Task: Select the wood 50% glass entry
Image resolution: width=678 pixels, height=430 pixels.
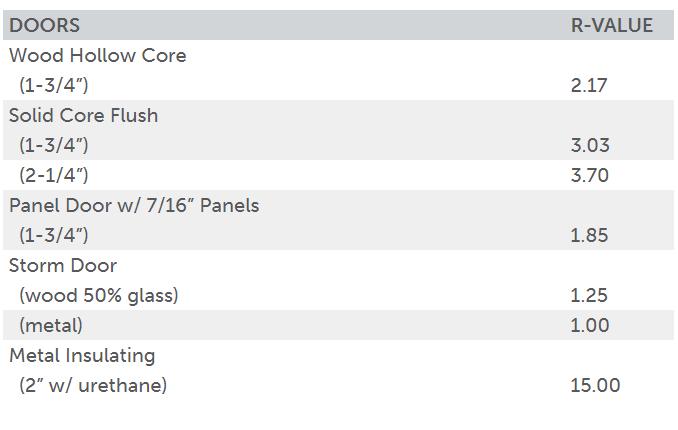Action: (x=99, y=295)
